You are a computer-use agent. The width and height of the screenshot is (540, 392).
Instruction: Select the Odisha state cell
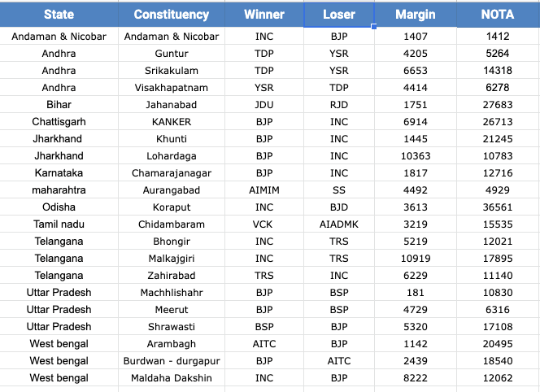tap(59, 207)
